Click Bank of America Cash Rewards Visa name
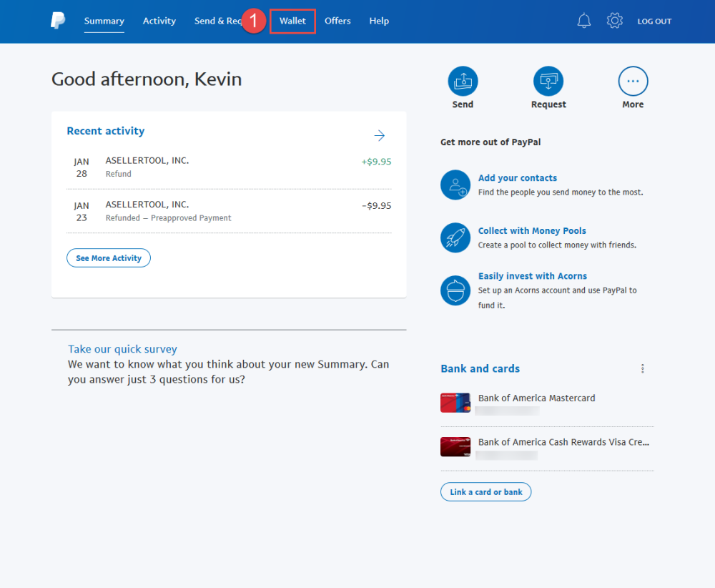Viewport: 715px width, 588px height. [x=563, y=442]
